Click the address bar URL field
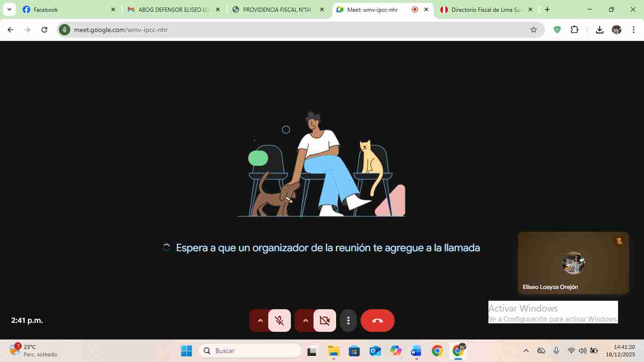Screen dimensions: 644x362 [x=283, y=30]
